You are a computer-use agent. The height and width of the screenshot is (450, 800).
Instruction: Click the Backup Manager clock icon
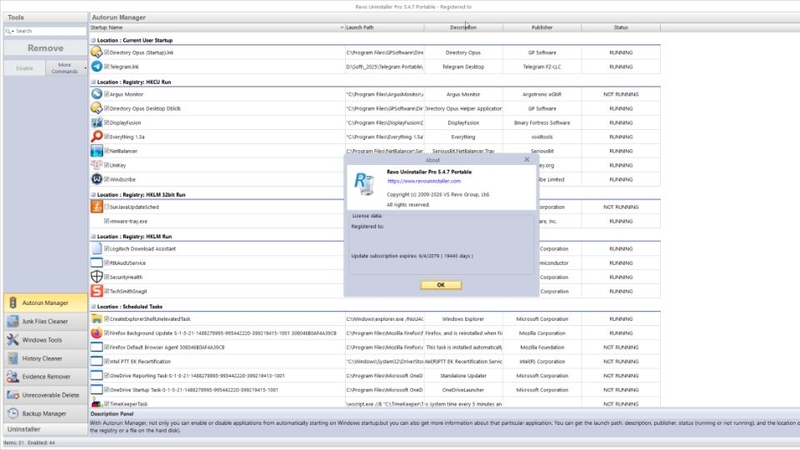click(13, 413)
